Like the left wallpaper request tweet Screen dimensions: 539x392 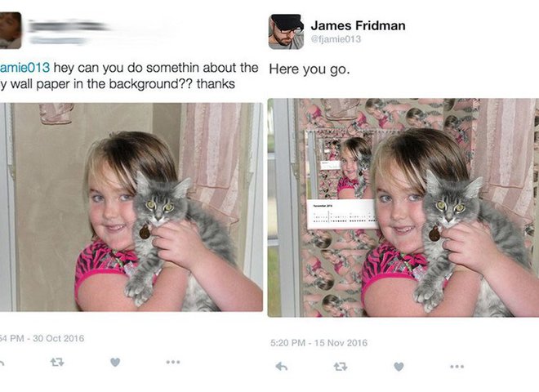[115, 362]
